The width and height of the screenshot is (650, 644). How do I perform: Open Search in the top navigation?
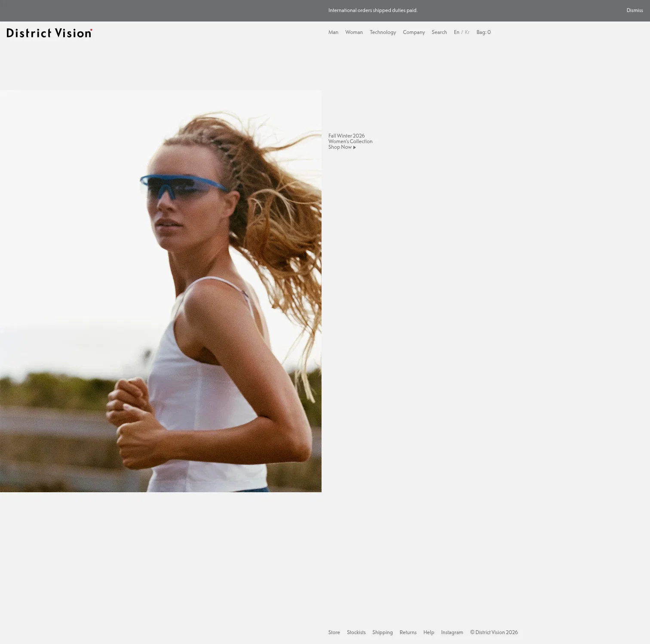(439, 32)
